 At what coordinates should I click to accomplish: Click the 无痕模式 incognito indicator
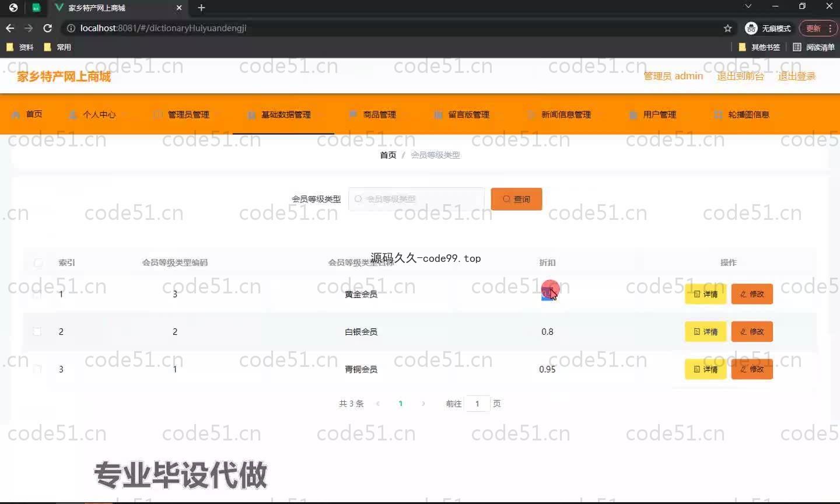tap(768, 28)
